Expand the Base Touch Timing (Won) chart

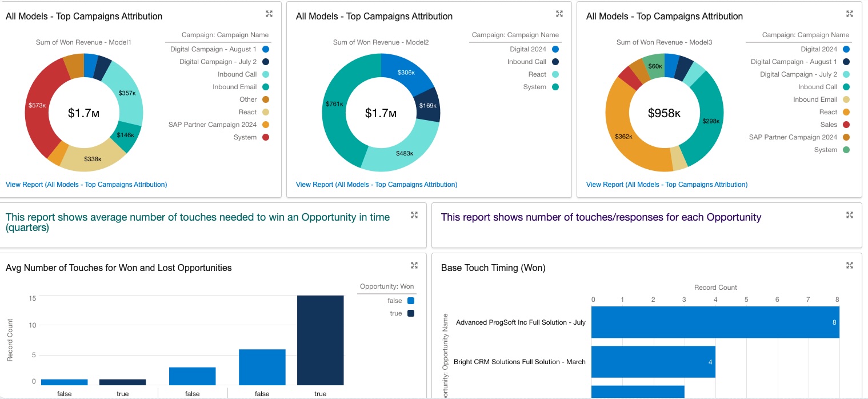tap(850, 265)
